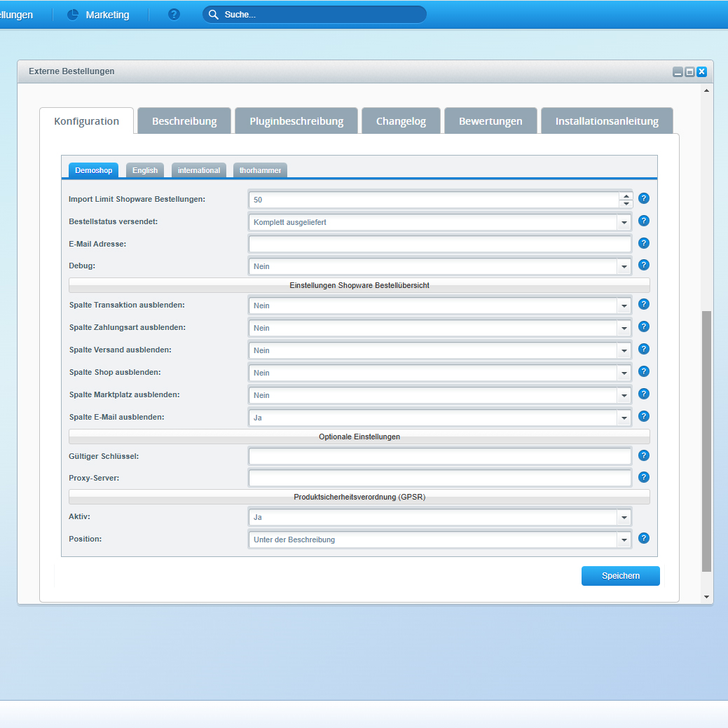
Task: Open help icon beside Debug setting
Action: (x=644, y=265)
